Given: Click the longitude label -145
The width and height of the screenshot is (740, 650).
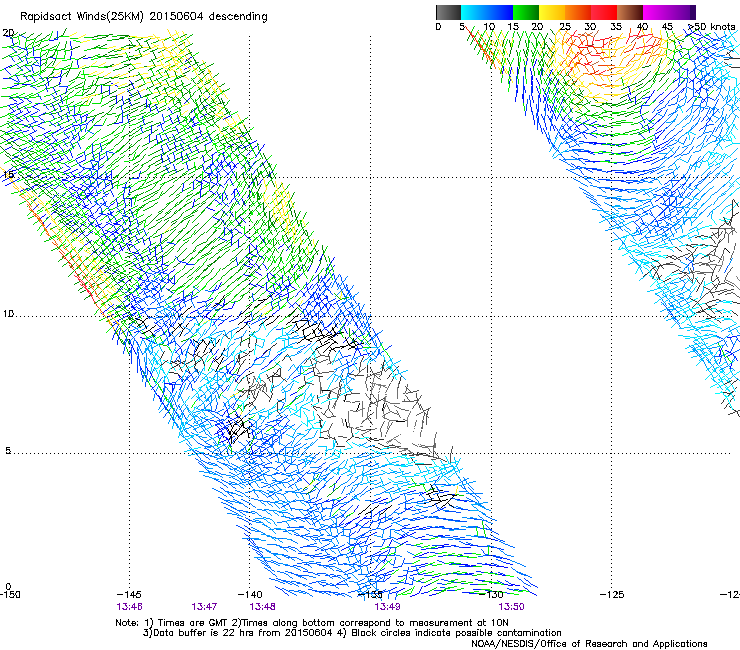Looking at the screenshot, I should click(129, 594).
